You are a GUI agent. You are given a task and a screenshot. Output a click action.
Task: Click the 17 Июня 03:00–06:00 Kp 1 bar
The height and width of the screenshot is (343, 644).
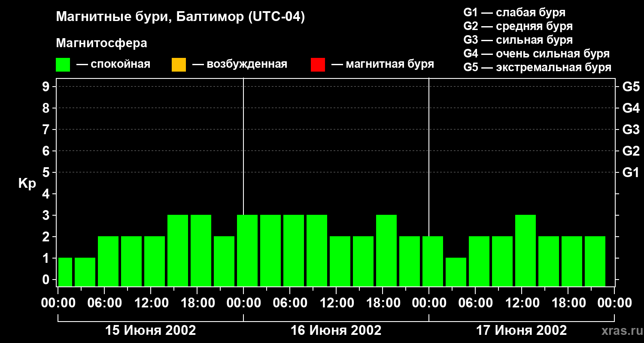click(x=456, y=272)
